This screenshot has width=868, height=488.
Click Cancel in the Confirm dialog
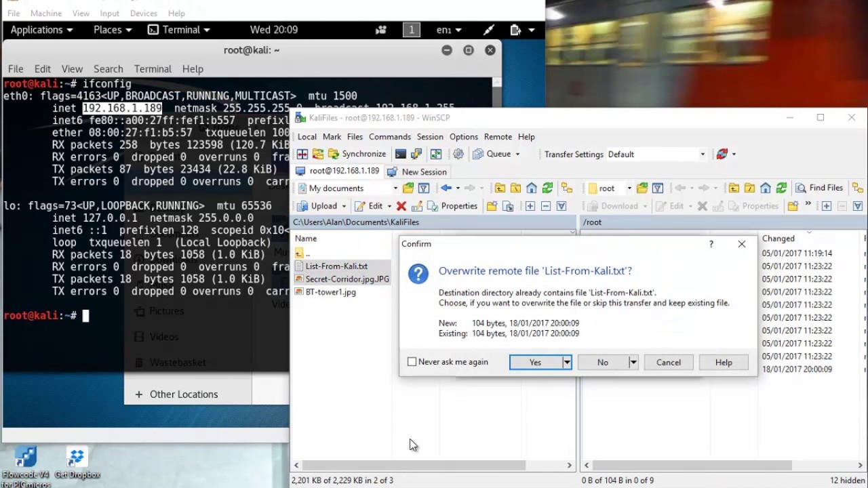tap(669, 363)
